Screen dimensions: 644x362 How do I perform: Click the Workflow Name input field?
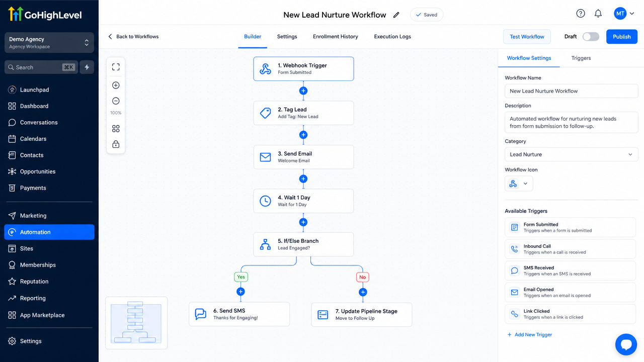coord(571,91)
